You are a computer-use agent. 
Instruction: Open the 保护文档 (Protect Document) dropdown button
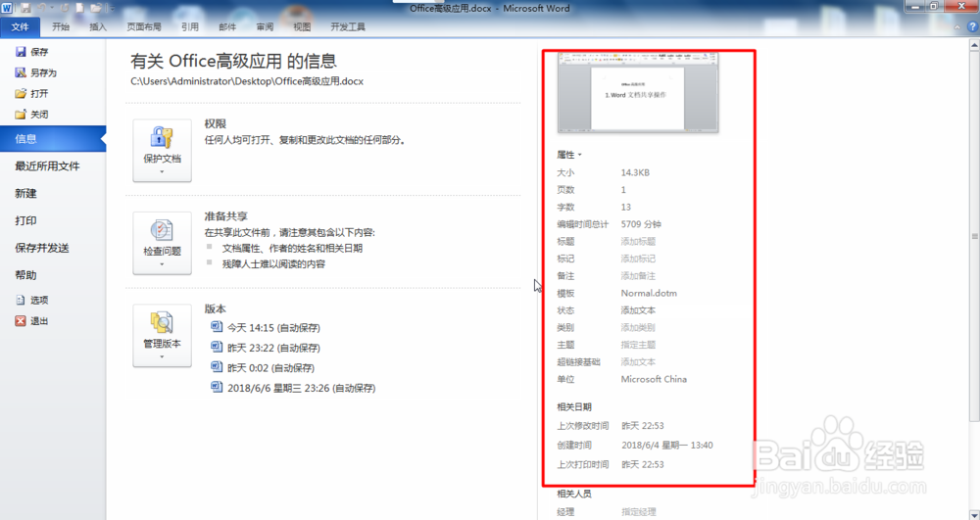[x=162, y=151]
